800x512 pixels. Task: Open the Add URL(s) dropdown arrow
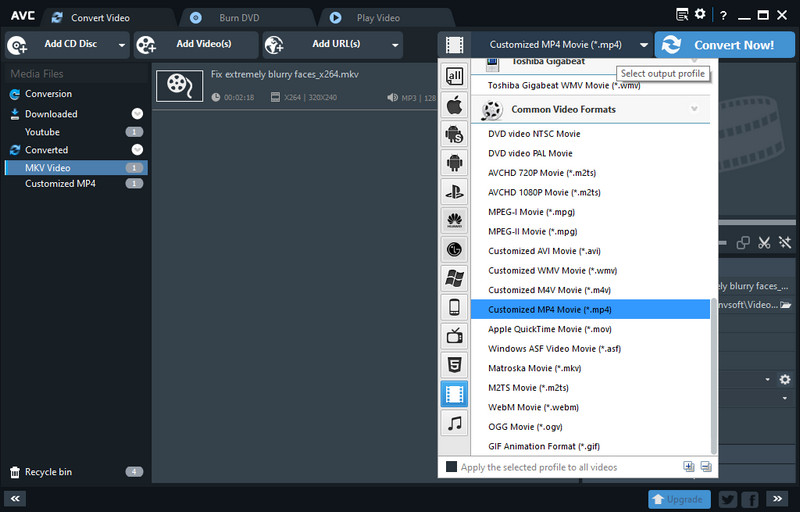tap(395, 45)
